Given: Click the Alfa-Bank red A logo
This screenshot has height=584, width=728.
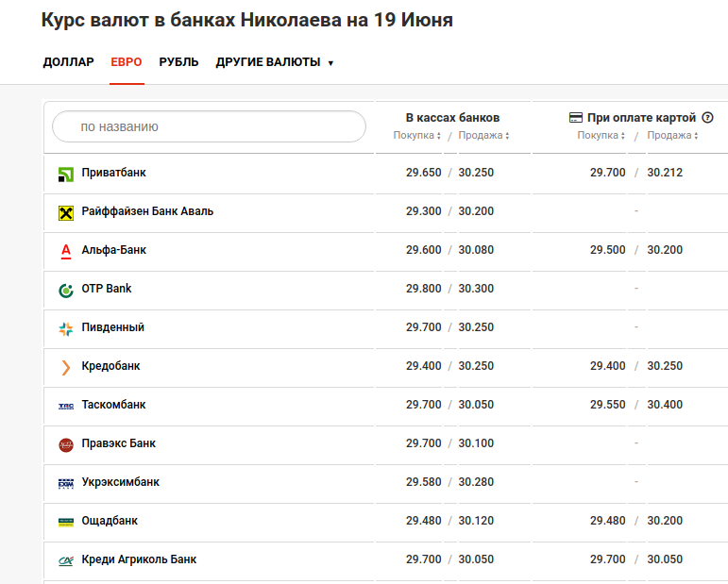Looking at the screenshot, I should 66,251.
